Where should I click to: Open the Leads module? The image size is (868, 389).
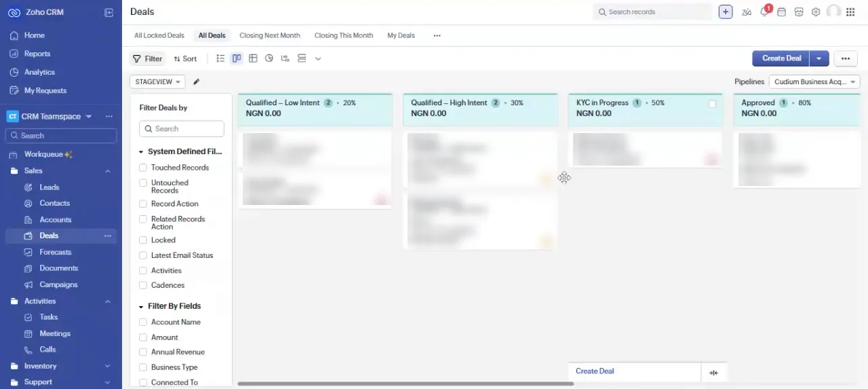click(49, 187)
